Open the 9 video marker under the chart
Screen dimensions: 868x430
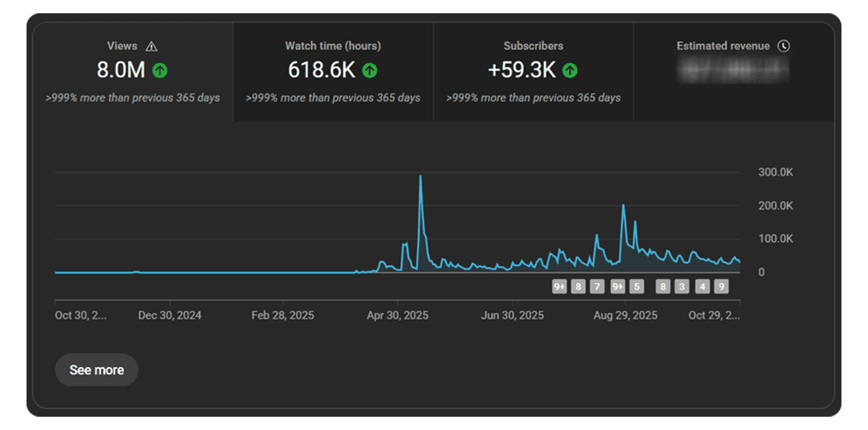click(x=721, y=286)
